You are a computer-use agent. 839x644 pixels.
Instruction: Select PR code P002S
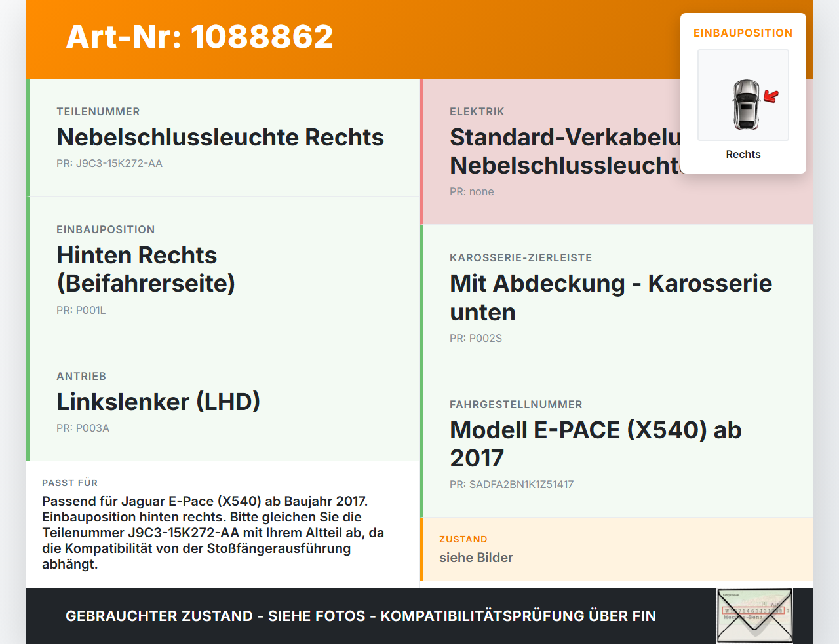(476, 338)
